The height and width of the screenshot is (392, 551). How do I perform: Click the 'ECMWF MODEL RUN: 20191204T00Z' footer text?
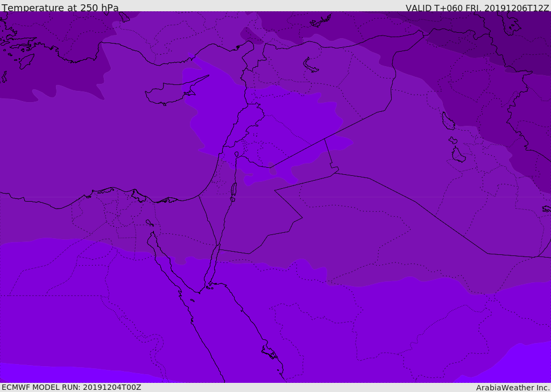72,387
